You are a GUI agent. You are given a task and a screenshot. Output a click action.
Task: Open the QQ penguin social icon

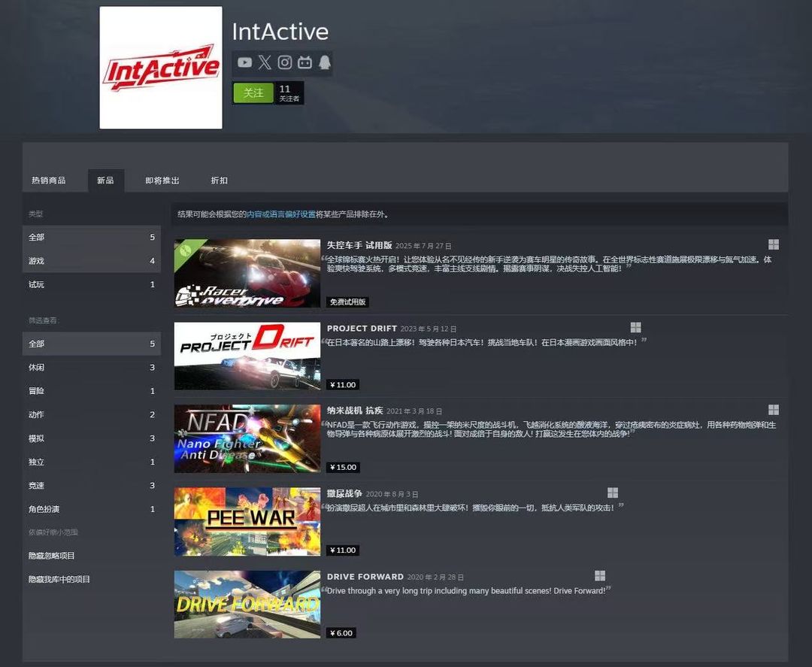tap(324, 62)
